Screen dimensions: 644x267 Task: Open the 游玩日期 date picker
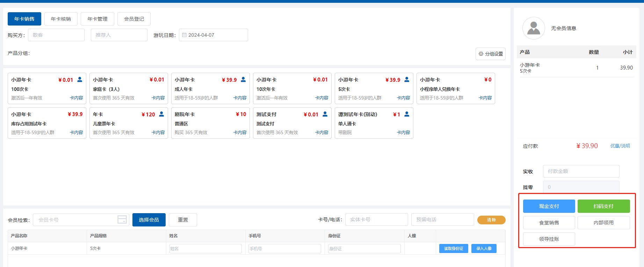click(213, 35)
